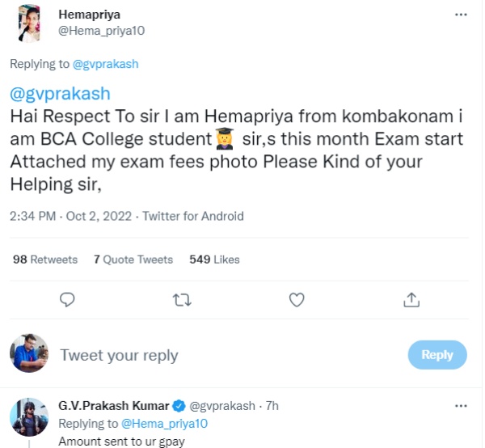Click the Hemapriya display name
This screenshot has width=485, height=448.
(86, 14)
